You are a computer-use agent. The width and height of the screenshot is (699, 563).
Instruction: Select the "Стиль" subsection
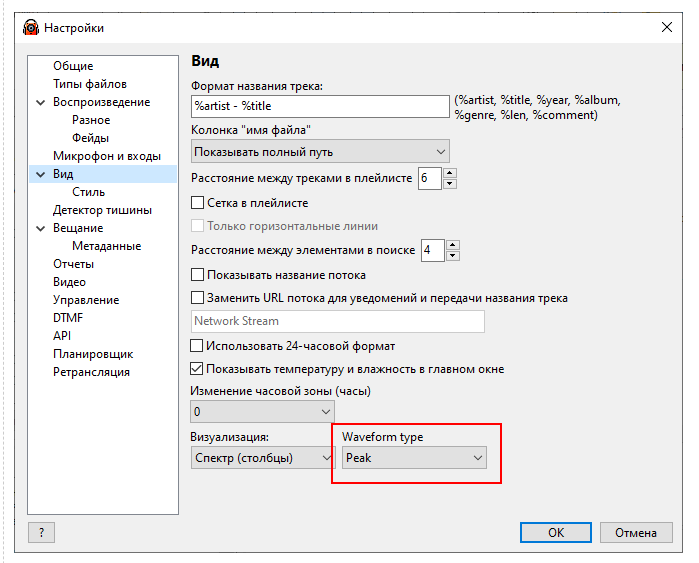click(x=88, y=192)
